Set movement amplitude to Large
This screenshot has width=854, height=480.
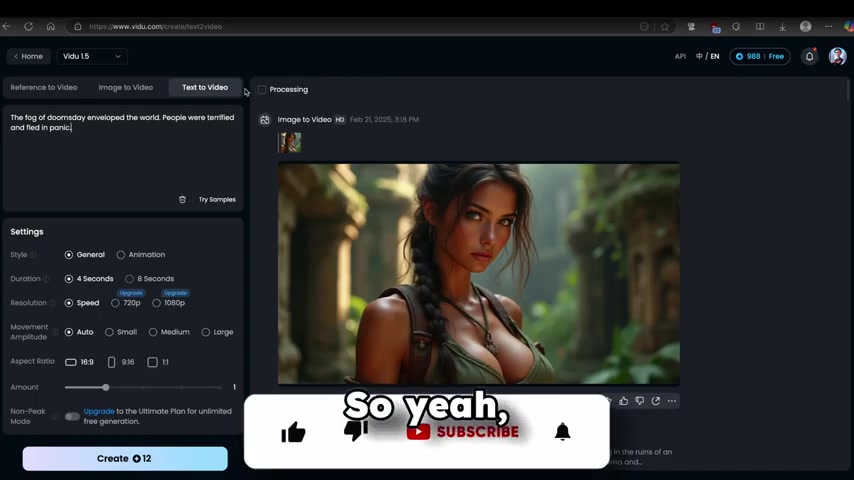pyautogui.click(x=217, y=332)
